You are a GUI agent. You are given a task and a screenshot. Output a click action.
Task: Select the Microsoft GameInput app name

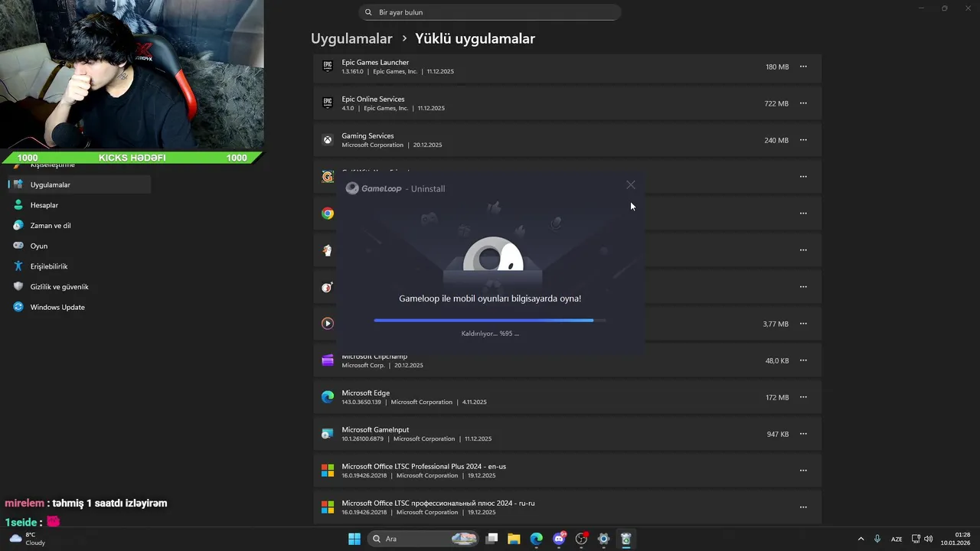(376, 429)
